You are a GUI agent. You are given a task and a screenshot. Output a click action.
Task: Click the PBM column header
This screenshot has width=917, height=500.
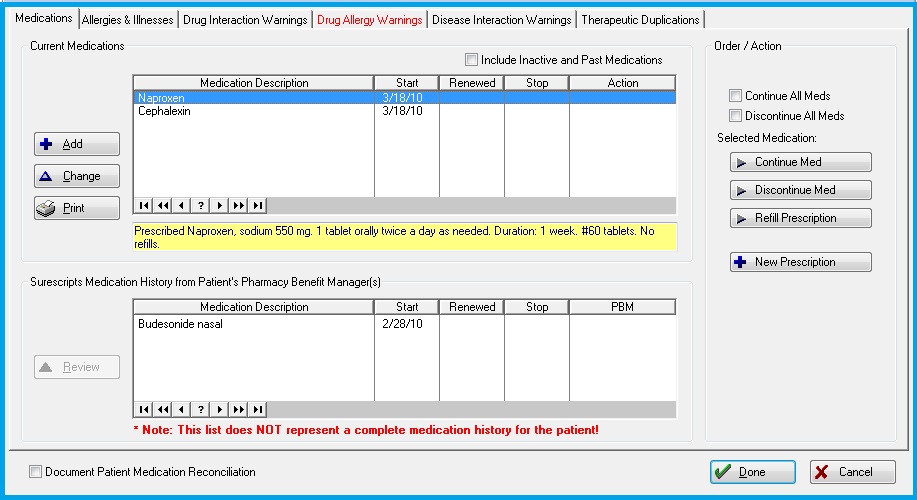[x=622, y=306]
